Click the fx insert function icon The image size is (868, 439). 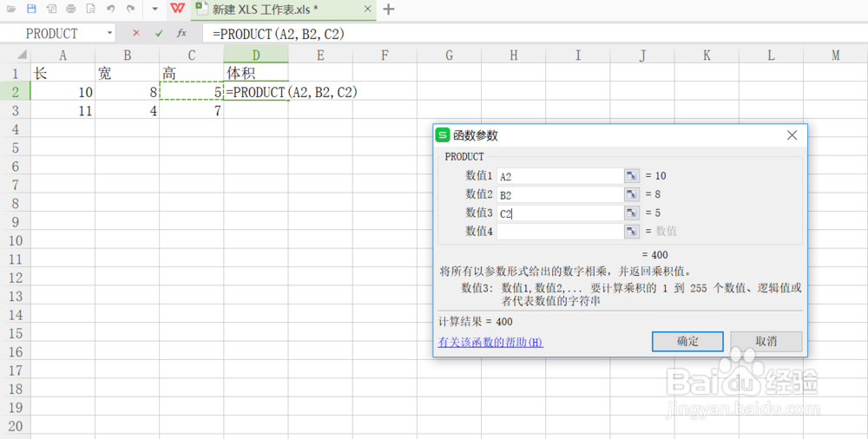click(x=181, y=33)
